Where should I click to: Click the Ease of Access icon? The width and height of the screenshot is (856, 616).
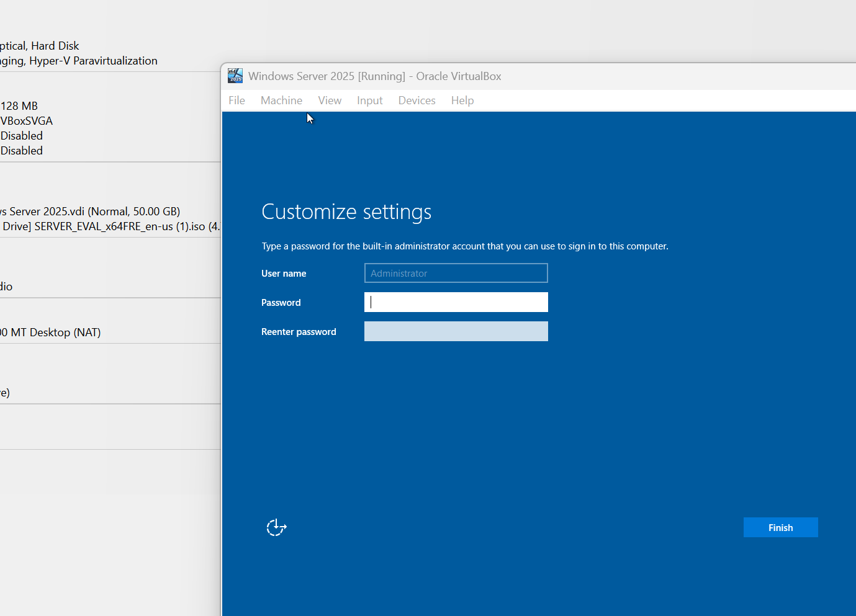click(276, 527)
